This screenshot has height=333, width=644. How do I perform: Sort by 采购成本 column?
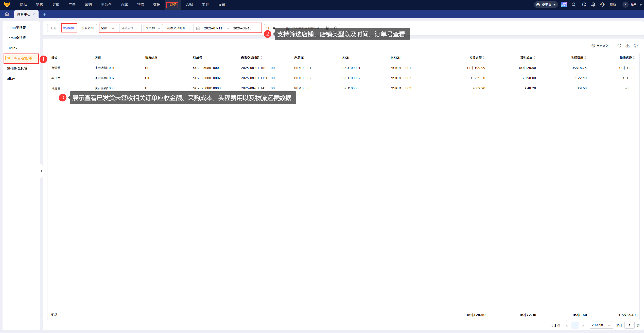pyautogui.click(x=534, y=58)
